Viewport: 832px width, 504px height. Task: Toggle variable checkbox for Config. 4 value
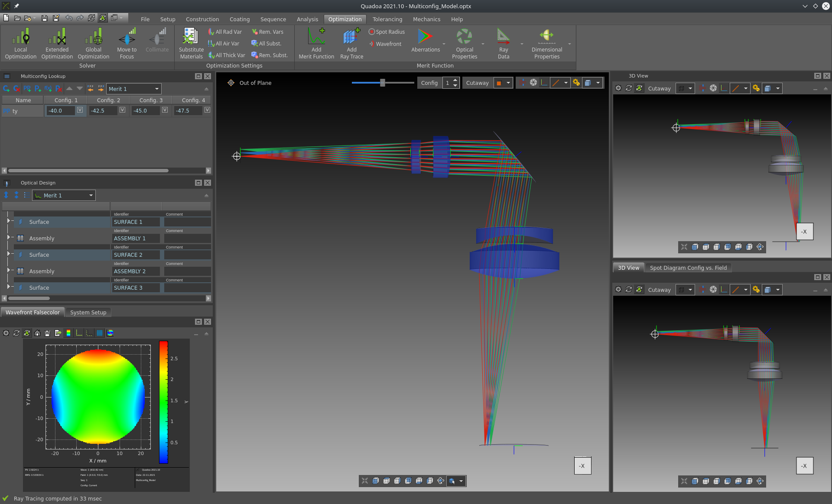point(208,110)
